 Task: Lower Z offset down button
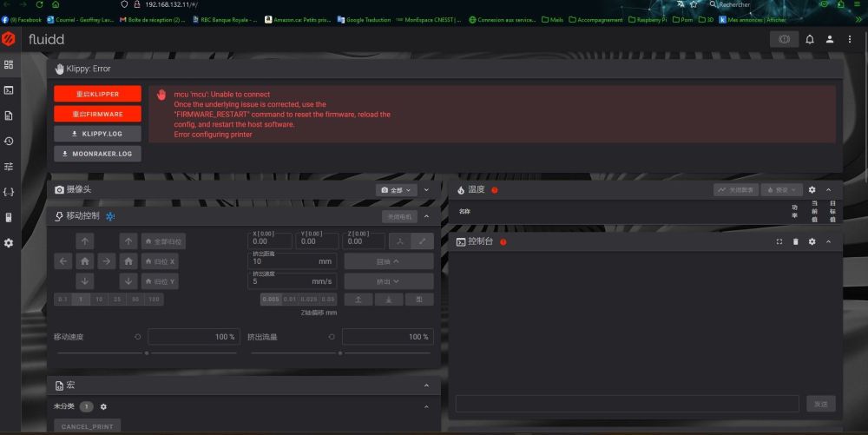pos(389,300)
